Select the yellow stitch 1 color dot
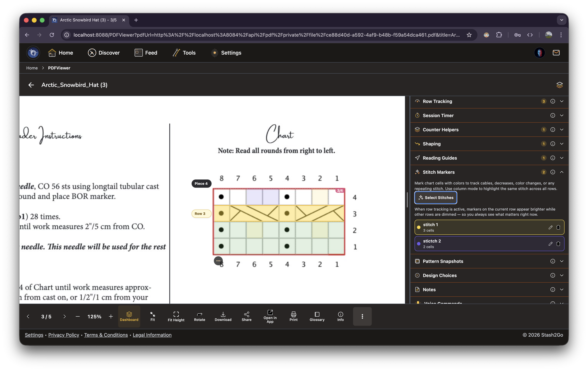588x371 pixels. click(x=418, y=227)
